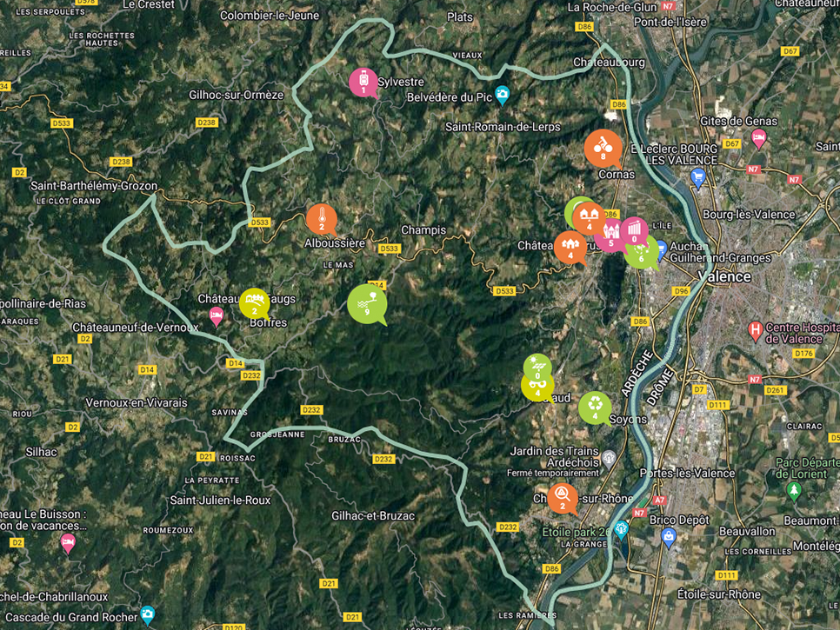Select the green recycling marker near Soyons
Image resolution: width=840 pixels, height=630 pixels.
pyautogui.click(x=595, y=408)
